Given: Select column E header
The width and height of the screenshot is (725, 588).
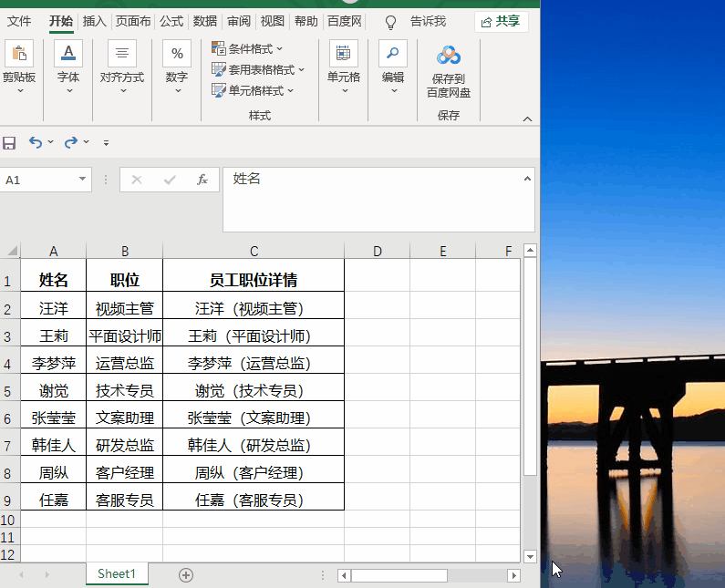Looking at the screenshot, I should [x=443, y=251].
